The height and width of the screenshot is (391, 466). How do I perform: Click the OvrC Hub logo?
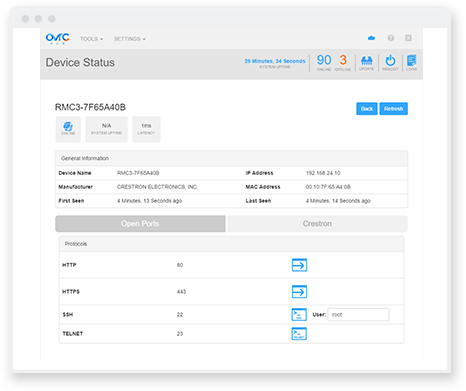(x=57, y=38)
